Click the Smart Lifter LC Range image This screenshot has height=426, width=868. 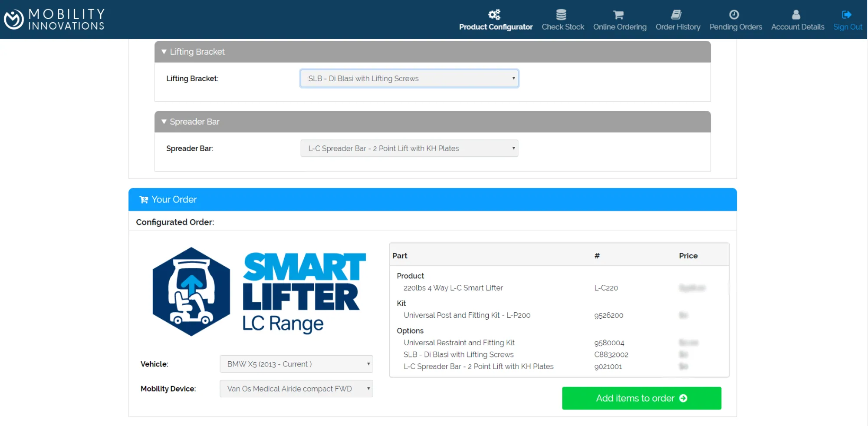pyautogui.click(x=259, y=292)
